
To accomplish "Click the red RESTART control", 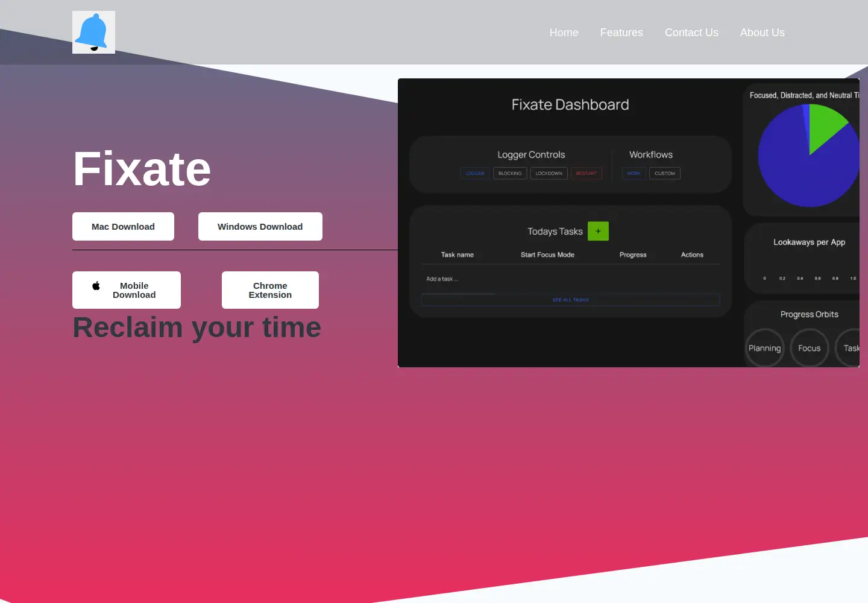I will coord(587,174).
